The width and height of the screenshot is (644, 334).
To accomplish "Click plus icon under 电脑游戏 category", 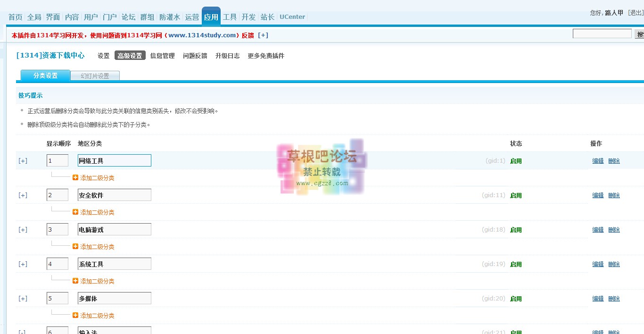I will (x=75, y=247).
